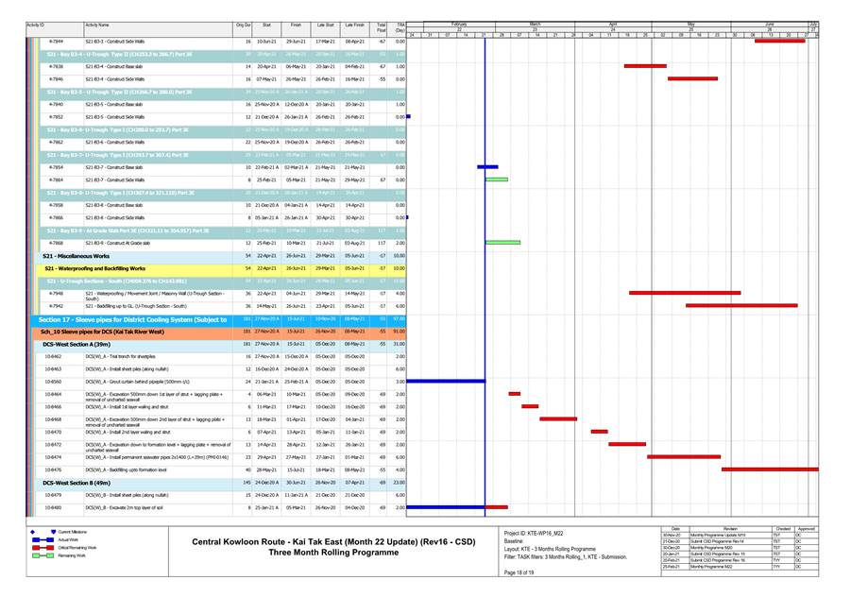Click the blue data date line in the Gantt
Screen dimensions: 868x614
(485, 283)
